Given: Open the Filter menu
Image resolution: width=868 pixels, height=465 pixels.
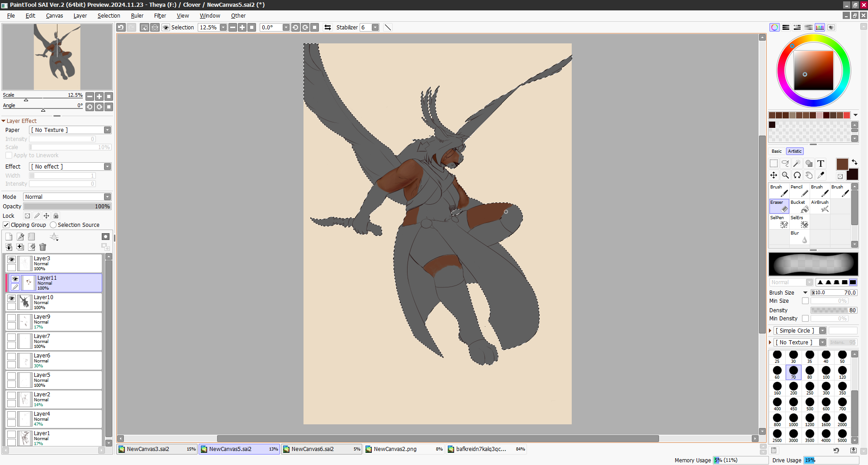Looking at the screenshot, I should tap(160, 16).
